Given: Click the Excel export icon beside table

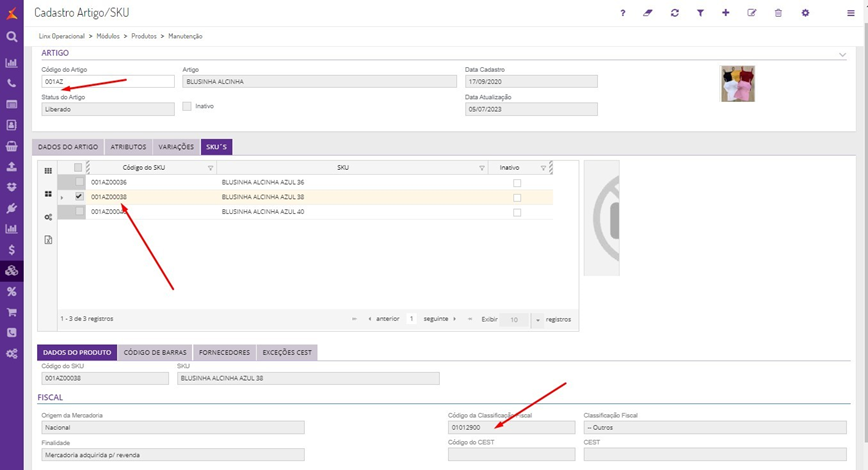Looking at the screenshot, I should (48, 240).
